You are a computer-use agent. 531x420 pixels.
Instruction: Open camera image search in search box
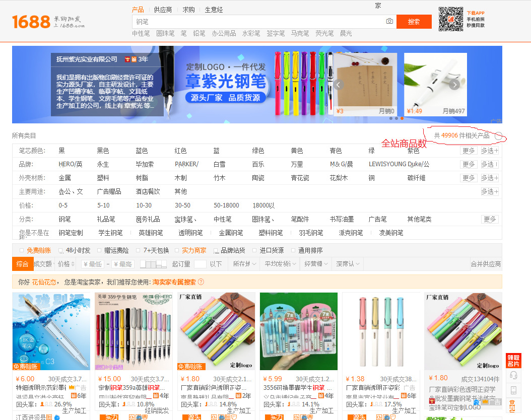tap(389, 21)
